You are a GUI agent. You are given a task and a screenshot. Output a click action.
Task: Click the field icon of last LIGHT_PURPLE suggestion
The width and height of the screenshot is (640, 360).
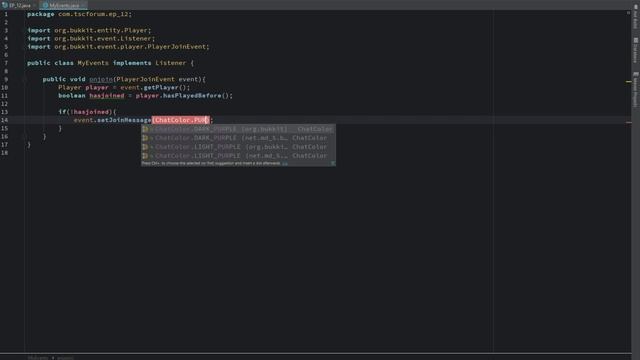pos(145,156)
